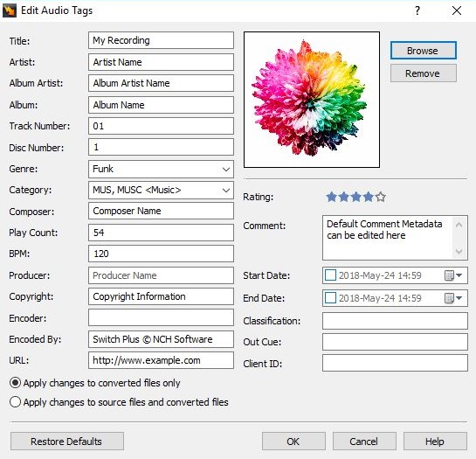The image size is (476, 459).
Task: Click the BPM field showing 120
Action: coord(161,254)
